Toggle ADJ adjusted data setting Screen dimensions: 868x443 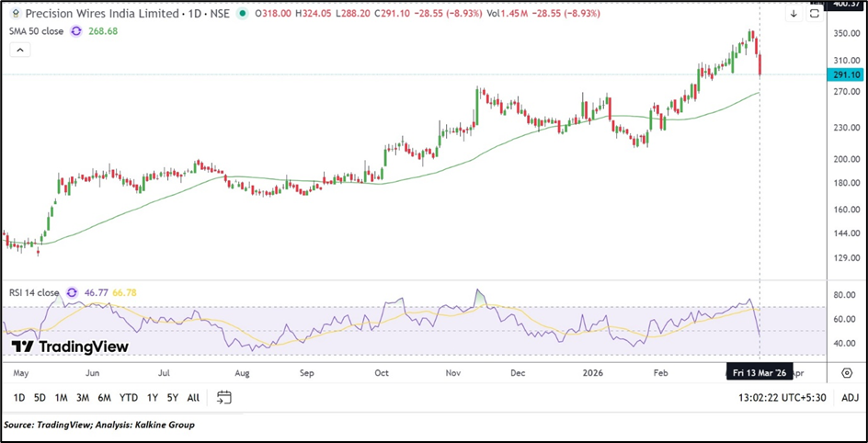849,398
